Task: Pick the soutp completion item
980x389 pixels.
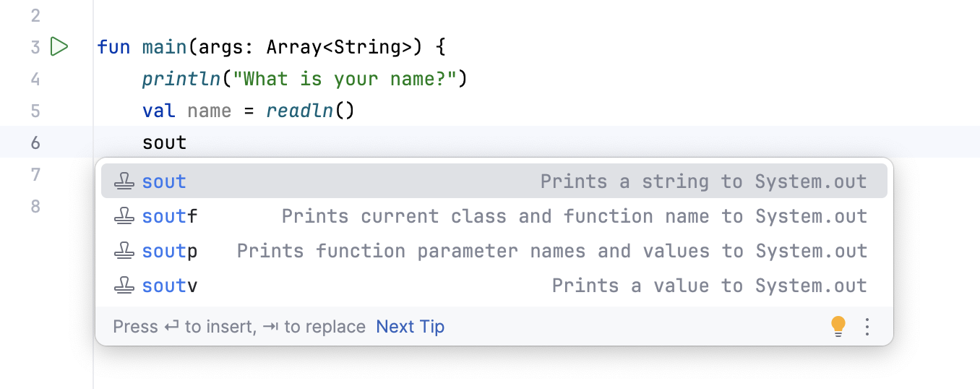Action: [x=169, y=251]
